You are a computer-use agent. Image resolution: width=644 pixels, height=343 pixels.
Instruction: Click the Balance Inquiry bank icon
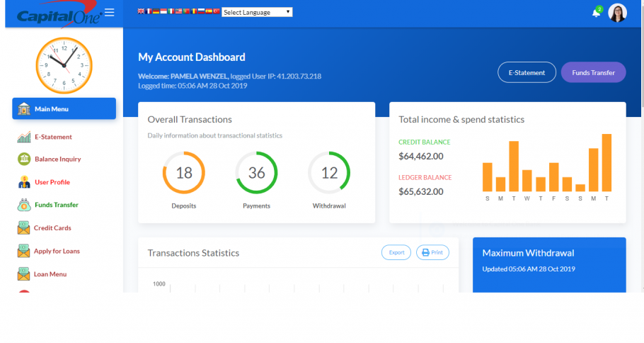click(24, 159)
